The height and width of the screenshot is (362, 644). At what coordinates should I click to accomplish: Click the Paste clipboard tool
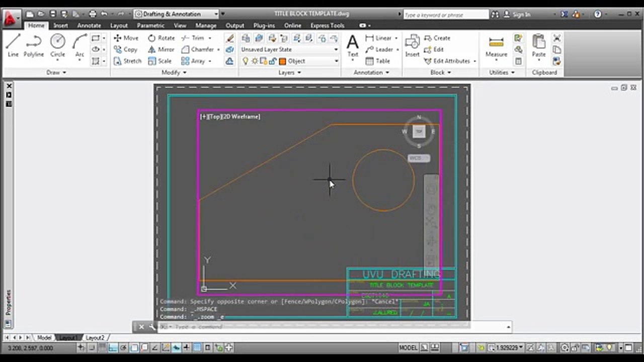point(539,46)
